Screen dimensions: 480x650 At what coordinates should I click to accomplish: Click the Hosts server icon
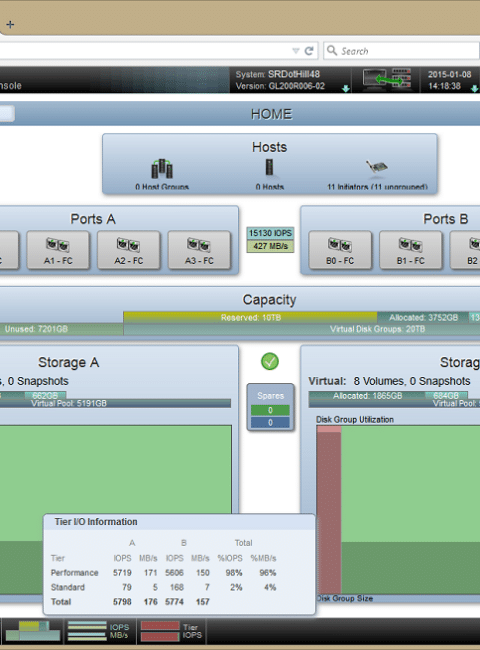[269, 167]
